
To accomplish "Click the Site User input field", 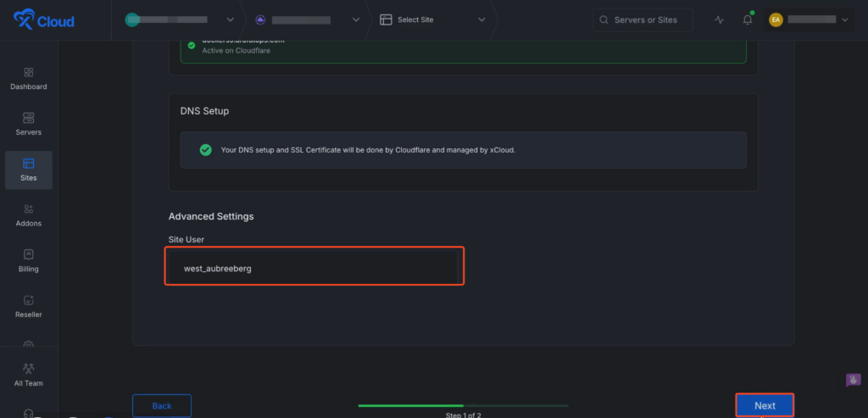I will pyautogui.click(x=314, y=268).
